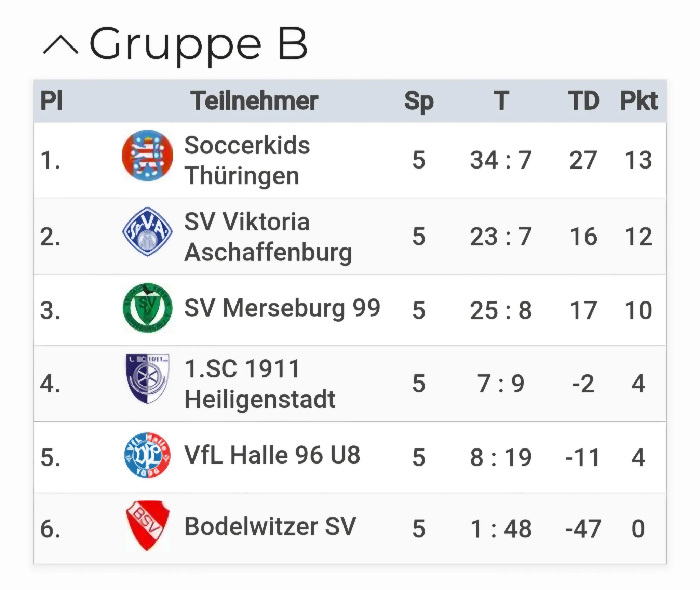Click the TD column header

click(x=583, y=101)
